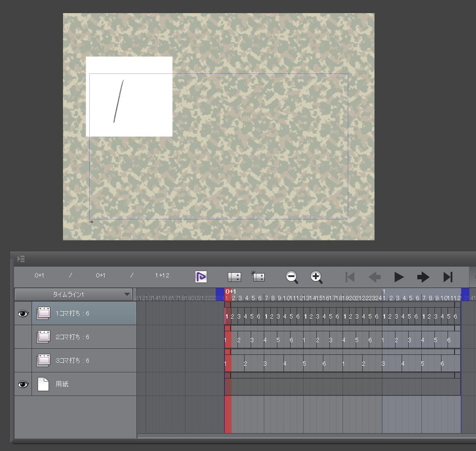
Task: Play the animation
Action: (x=399, y=277)
